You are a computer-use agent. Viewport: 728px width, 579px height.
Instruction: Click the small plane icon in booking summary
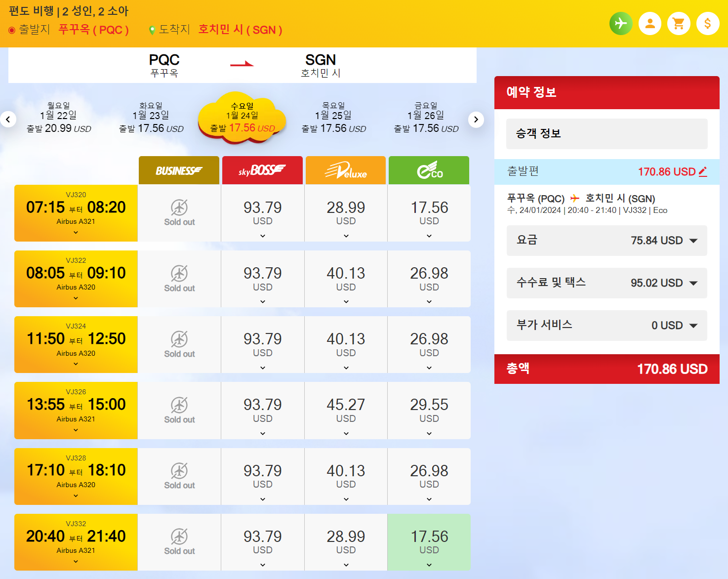pyautogui.click(x=574, y=199)
